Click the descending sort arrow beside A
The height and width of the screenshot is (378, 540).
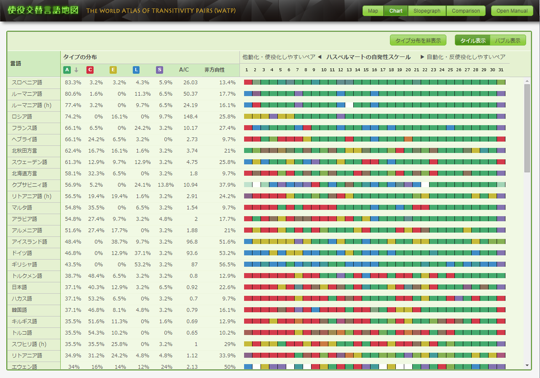click(x=76, y=70)
